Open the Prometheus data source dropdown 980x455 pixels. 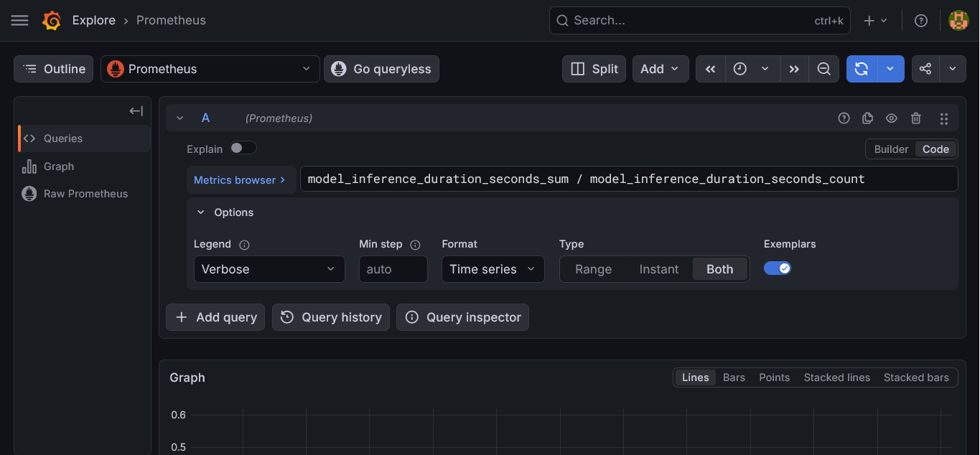pyautogui.click(x=210, y=69)
